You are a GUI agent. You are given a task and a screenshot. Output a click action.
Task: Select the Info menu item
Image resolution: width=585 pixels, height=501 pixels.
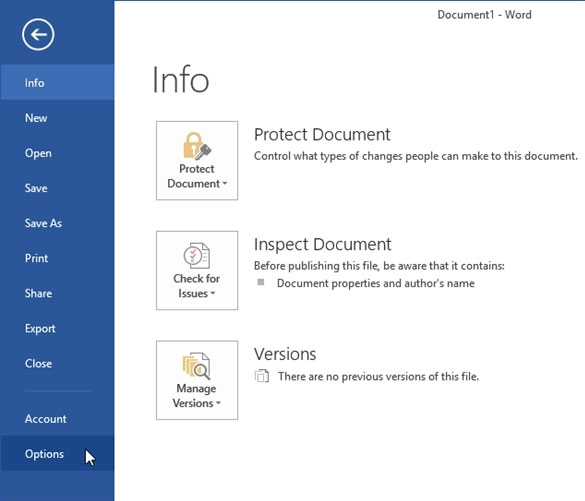click(x=57, y=82)
